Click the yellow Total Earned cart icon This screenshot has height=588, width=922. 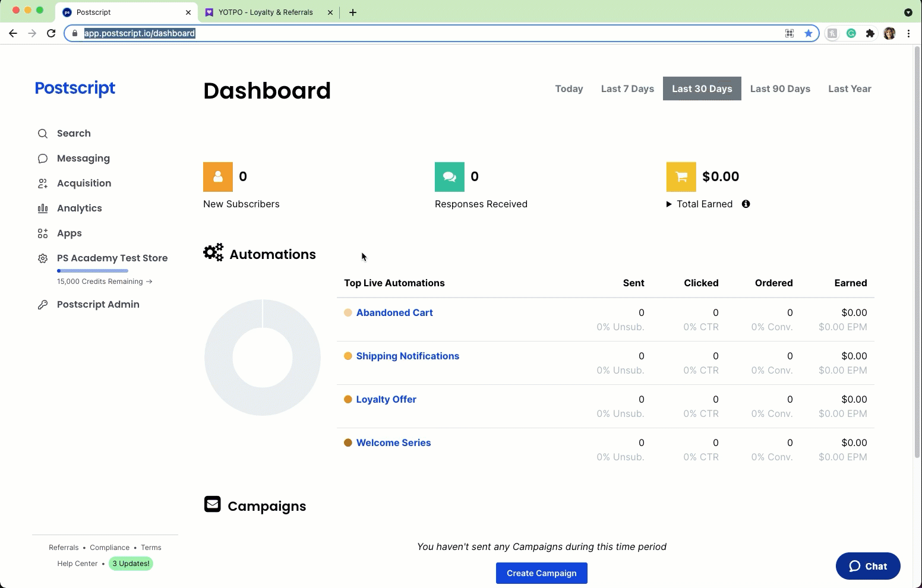[x=681, y=177]
